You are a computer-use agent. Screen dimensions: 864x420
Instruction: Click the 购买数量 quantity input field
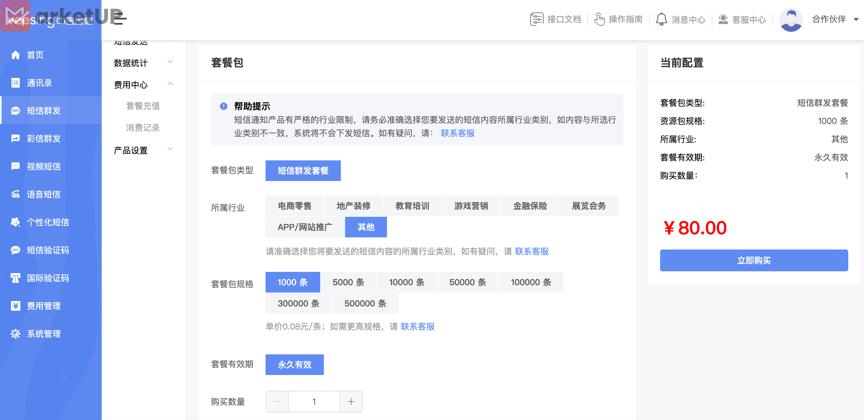314,402
